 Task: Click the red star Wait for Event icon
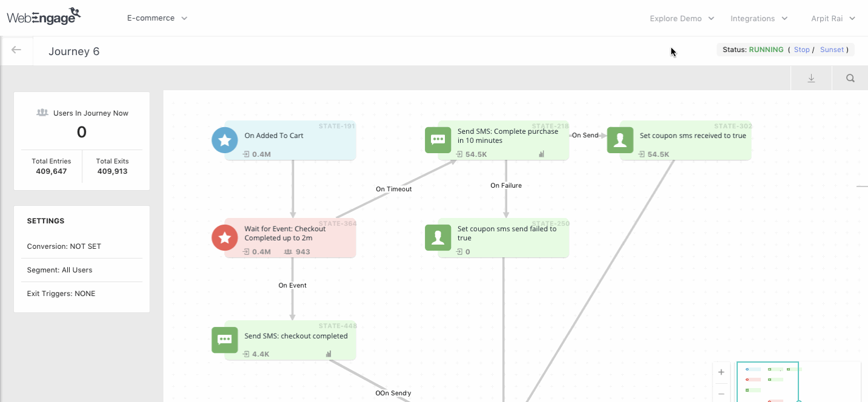(x=225, y=237)
